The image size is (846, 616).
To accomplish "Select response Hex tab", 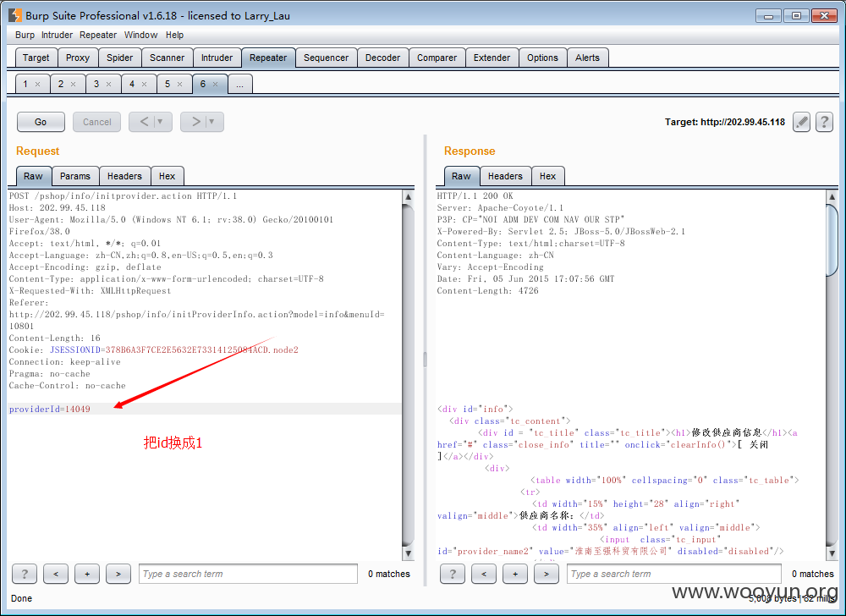I will (547, 176).
